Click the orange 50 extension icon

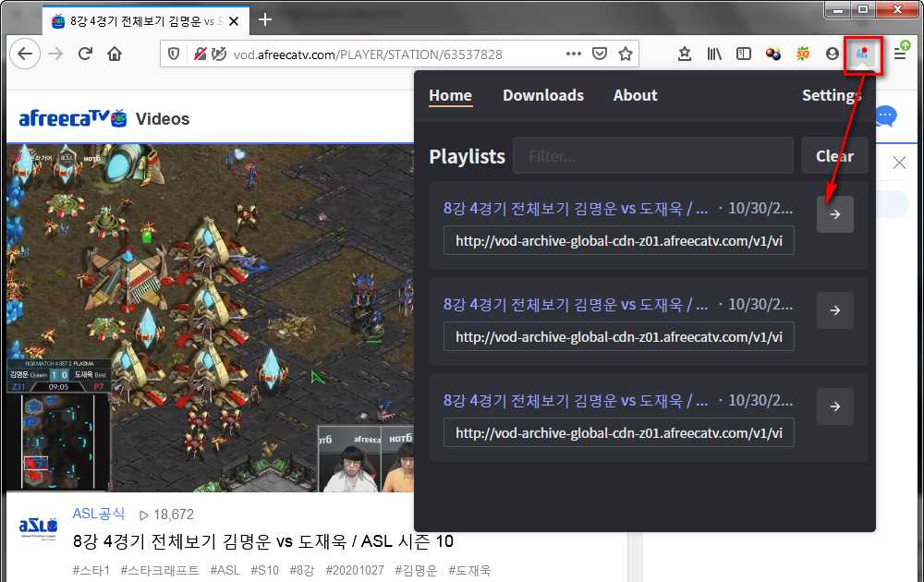point(803,55)
